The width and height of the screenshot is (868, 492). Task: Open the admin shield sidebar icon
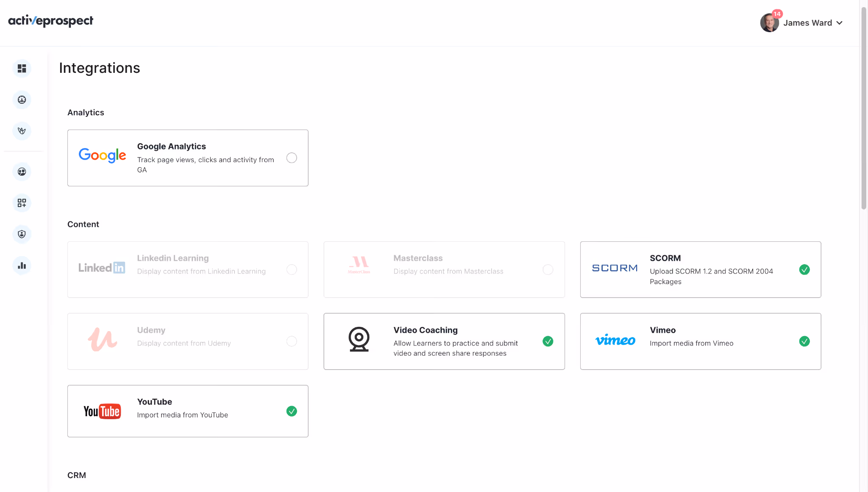click(22, 234)
